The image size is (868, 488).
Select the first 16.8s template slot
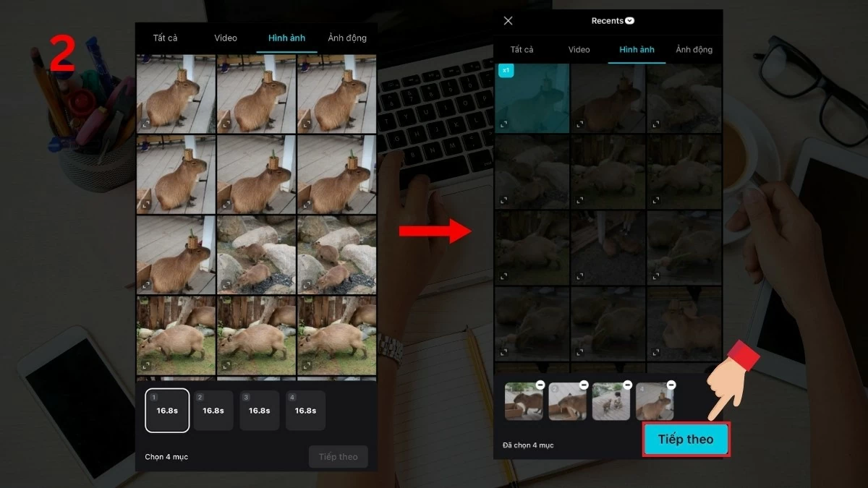click(167, 411)
